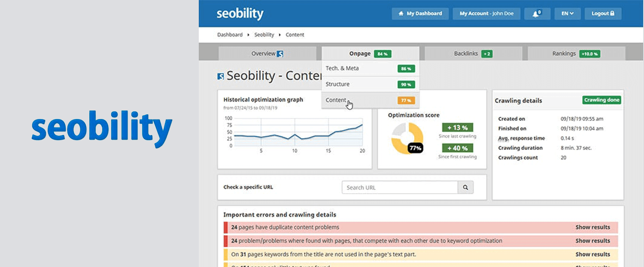Show results for title keywords not used

592,254
